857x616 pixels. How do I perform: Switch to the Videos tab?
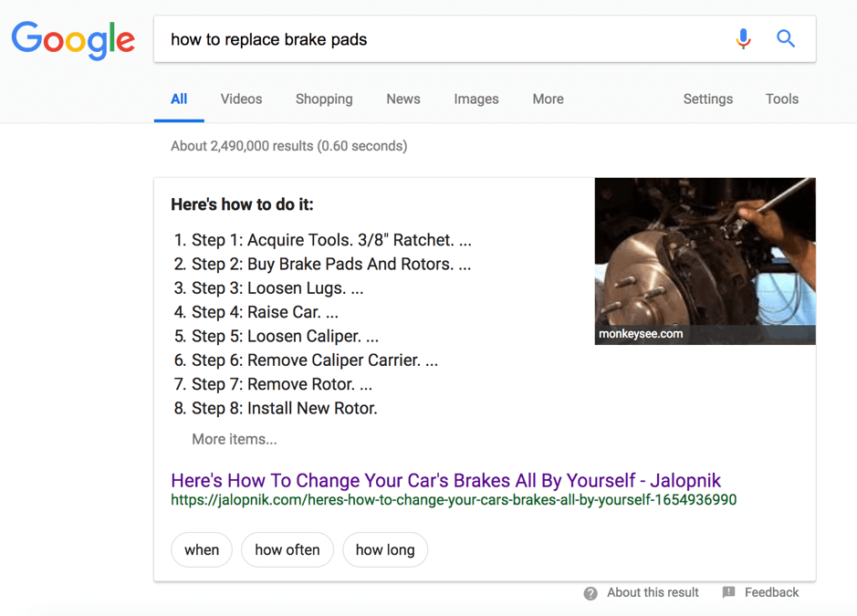[x=241, y=99]
